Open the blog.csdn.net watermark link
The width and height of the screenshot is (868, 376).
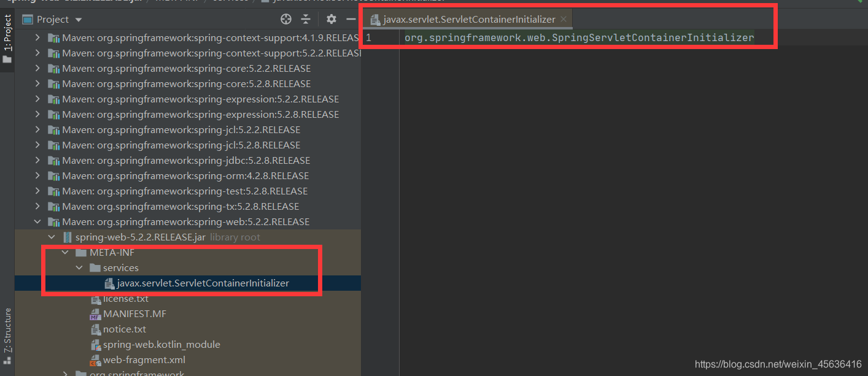click(x=778, y=364)
